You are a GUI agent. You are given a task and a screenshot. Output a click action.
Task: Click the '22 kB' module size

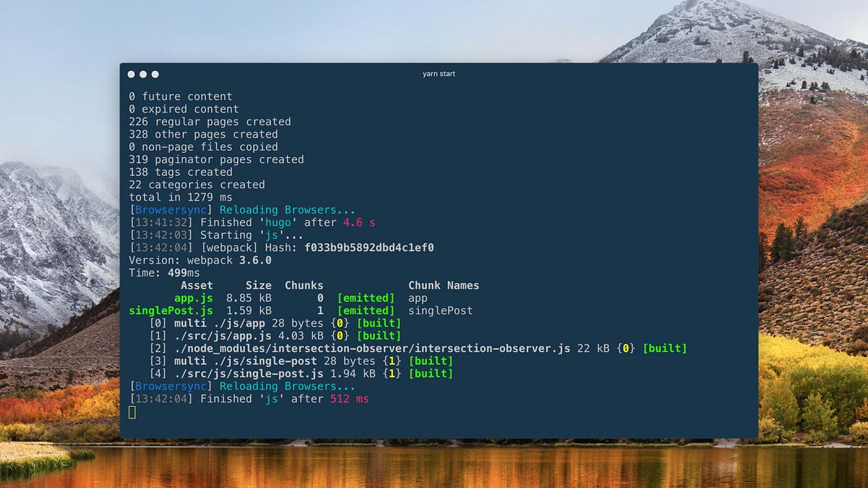[593, 349]
